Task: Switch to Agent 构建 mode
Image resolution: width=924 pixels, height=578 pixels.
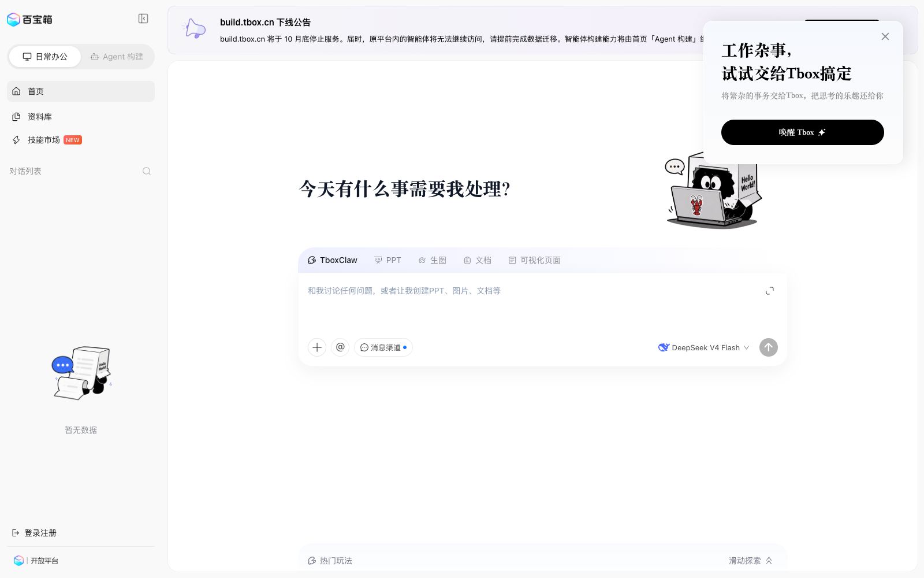Action: coord(117,57)
